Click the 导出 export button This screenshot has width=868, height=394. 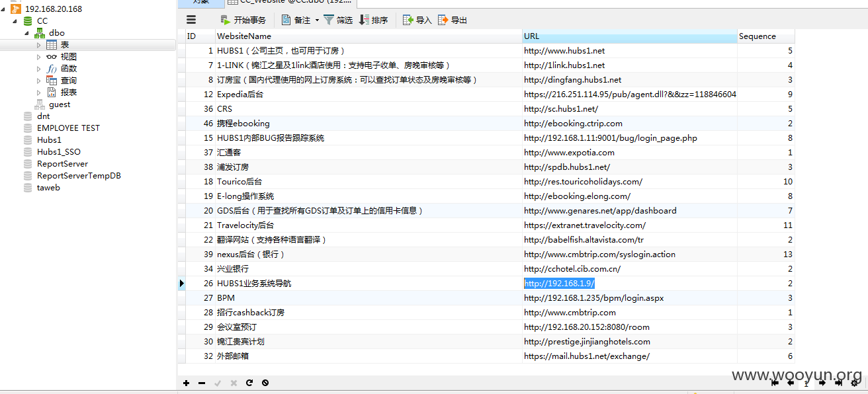click(453, 20)
